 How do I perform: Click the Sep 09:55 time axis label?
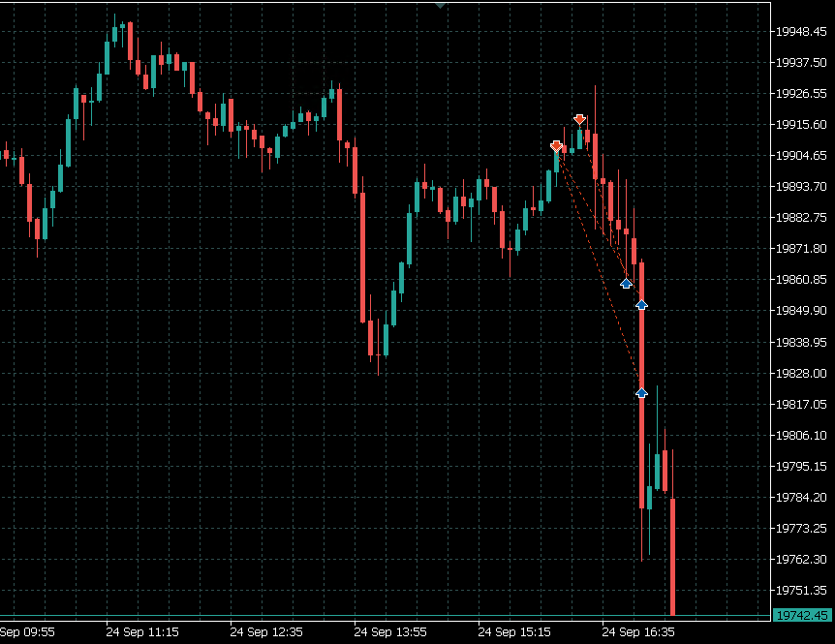pos(27,632)
